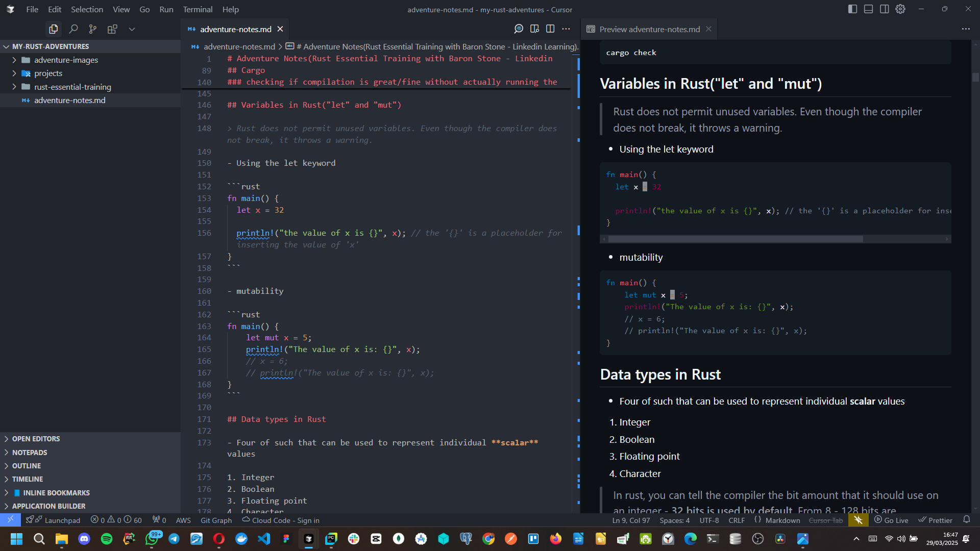
Task: Open preview pane More Actions menu
Action: (x=966, y=29)
